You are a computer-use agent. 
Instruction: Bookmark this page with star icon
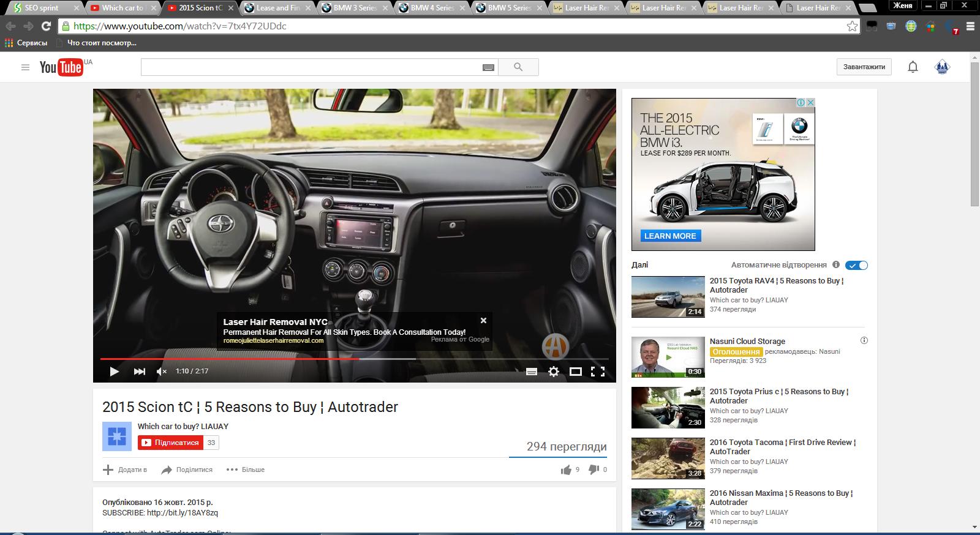click(x=852, y=26)
